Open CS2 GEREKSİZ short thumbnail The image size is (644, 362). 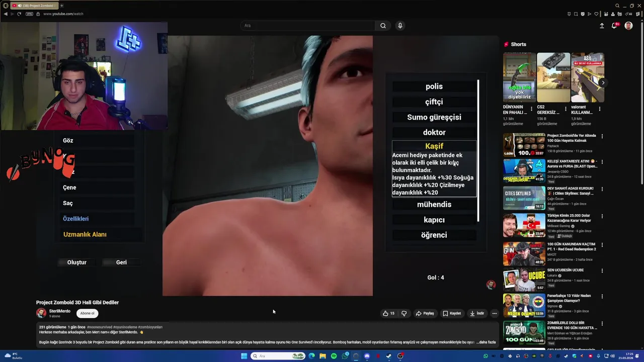point(553,77)
